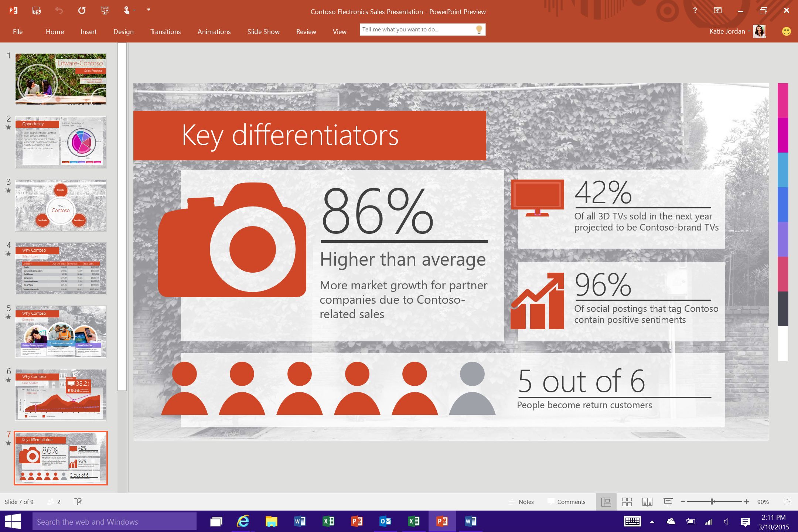798x532 pixels.
Task: Click the animation star under slide 2
Action: pos(8,127)
